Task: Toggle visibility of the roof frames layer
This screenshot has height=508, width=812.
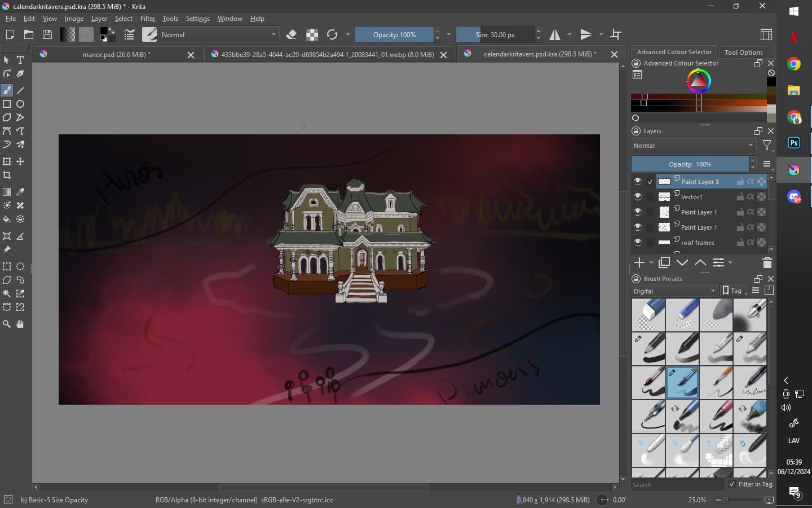Action: [x=637, y=243]
